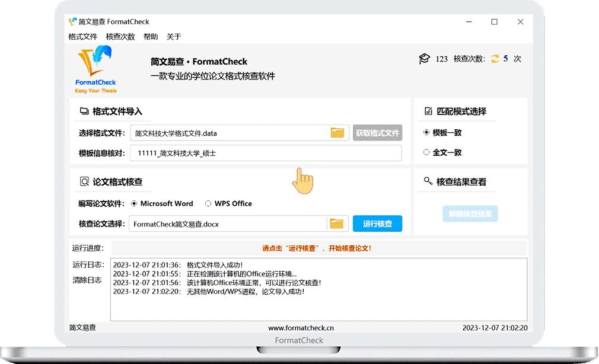The height and width of the screenshot is (364, 599).
Task: Browse folder for thesis document selection
Action: (x=336, y=224)
